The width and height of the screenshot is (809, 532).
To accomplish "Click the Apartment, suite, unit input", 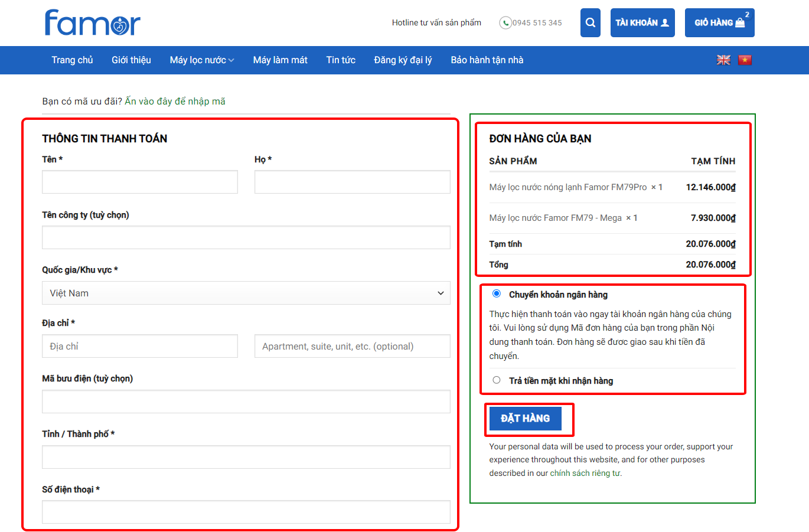I will tap(353, 346).
